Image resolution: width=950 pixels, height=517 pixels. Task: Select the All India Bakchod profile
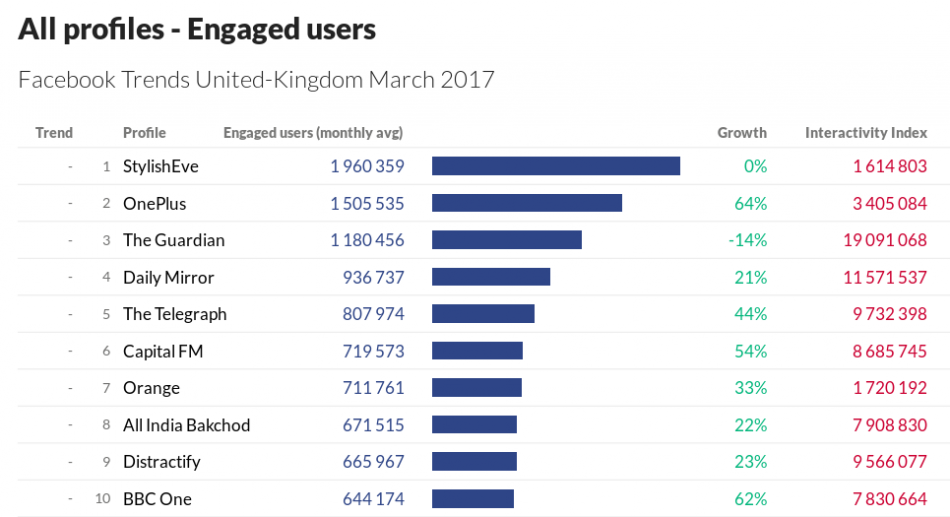(186, 425)
